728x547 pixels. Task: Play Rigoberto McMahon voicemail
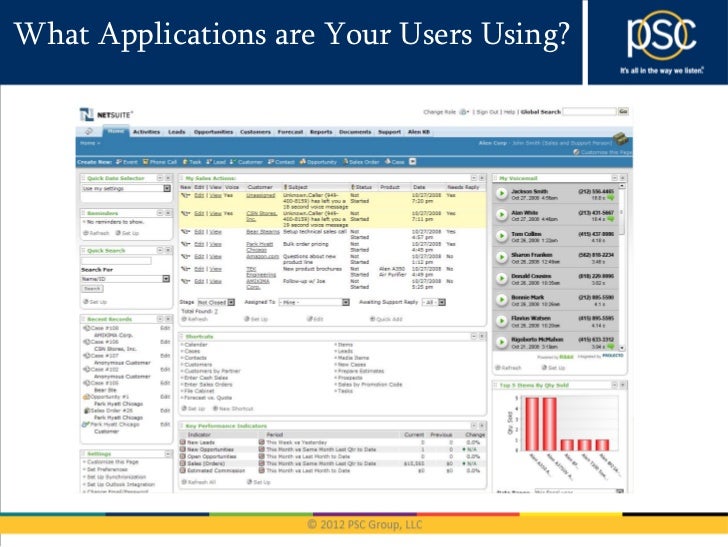tap(501, 342)
